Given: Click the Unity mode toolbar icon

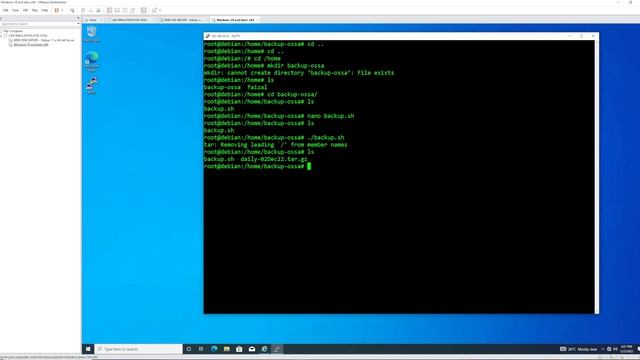Looking at the screenshot, I should tap(132, 10).
